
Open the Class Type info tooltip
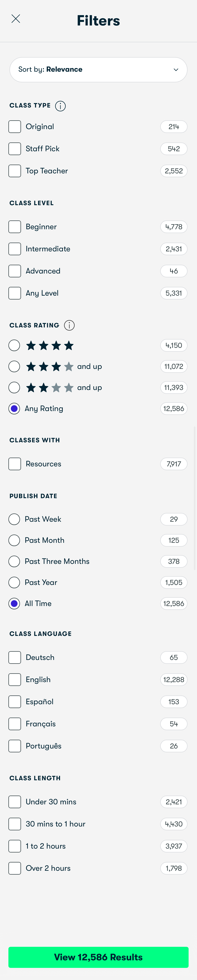tap(60, 106)
